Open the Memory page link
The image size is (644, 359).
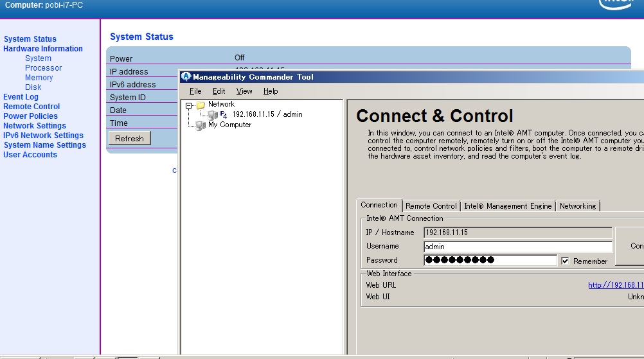point(39,78)
